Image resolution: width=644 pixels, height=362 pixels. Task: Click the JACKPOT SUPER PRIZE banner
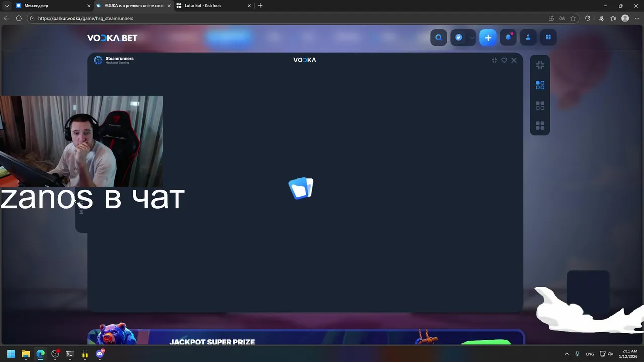click(x=306, y=337)
